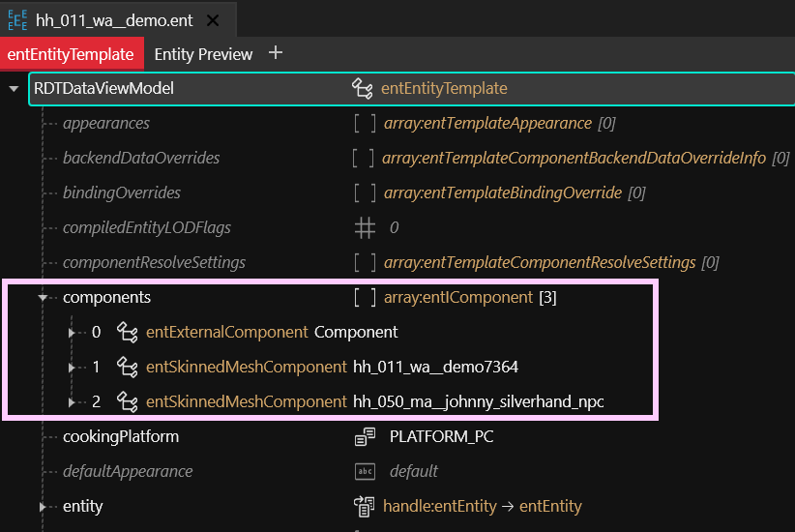Click the entity handle reference icon
The image size is (795, 532).
[x=365, y=507]
